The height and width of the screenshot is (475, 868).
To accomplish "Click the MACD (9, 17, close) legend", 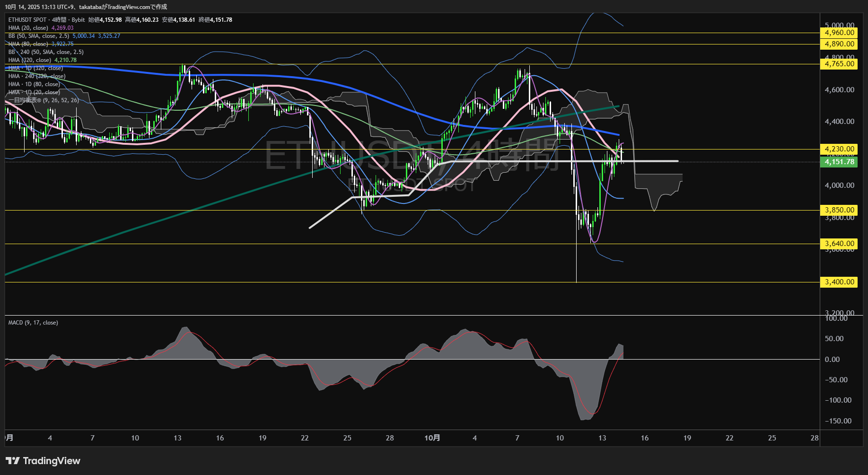I will (x=33, y=323).
